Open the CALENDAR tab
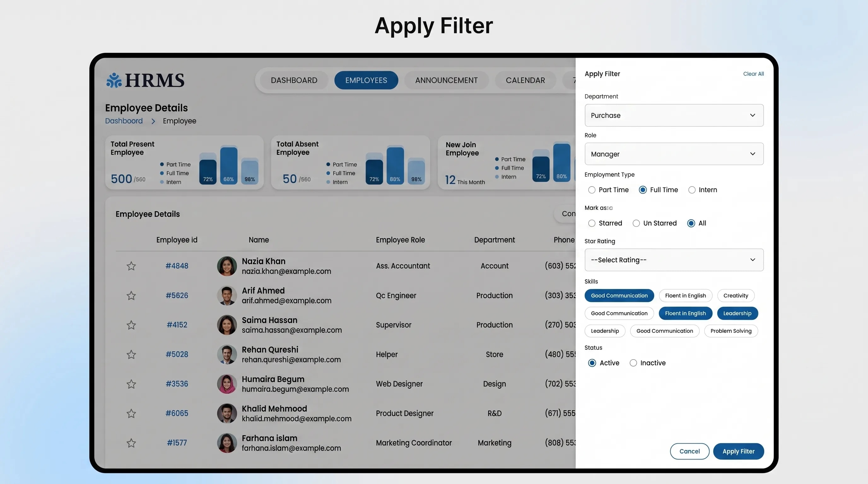This screenshot has width=868, height=484. (x=525, y=80)
